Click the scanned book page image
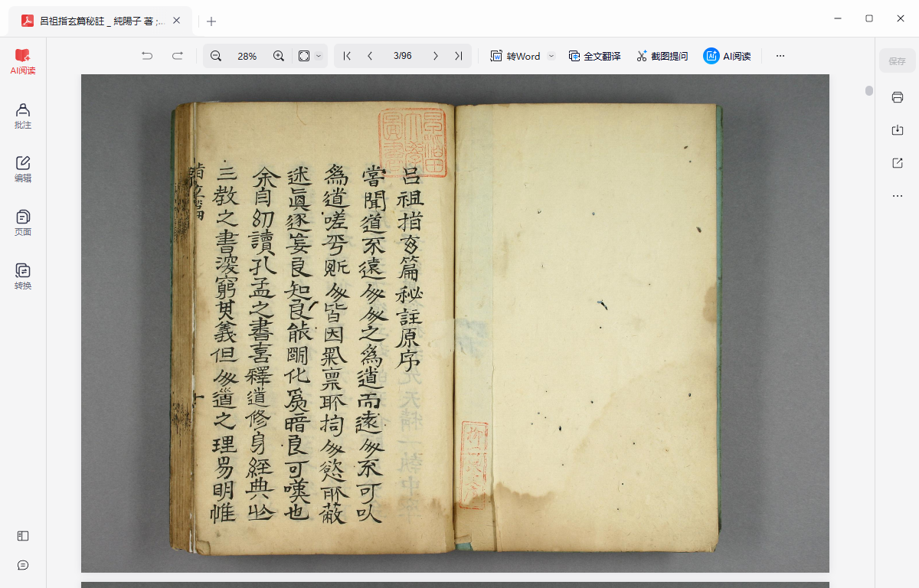This screenshot has width=919, height=588. click(455, 323)
